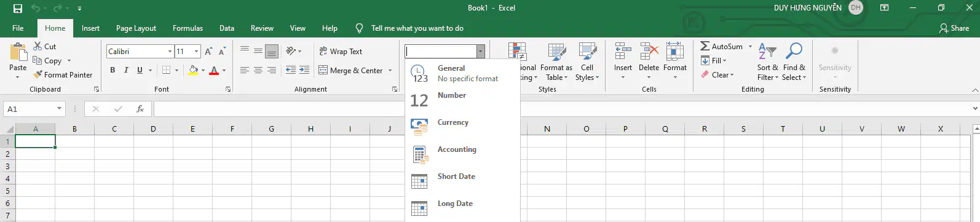Click Cut in the Clipboard group
Viewport: 980px width, 222px height.
pyautogui.click(x=45, y=47)
